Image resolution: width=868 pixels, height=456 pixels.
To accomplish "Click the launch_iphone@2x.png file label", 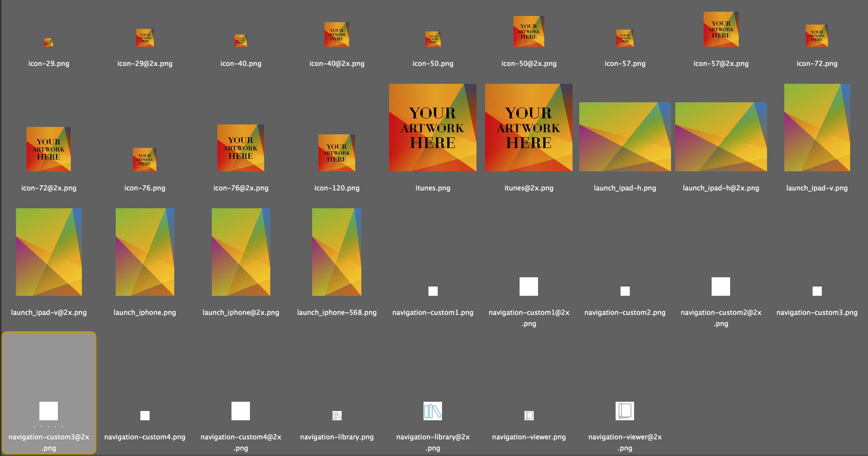I will pos(241,312).
